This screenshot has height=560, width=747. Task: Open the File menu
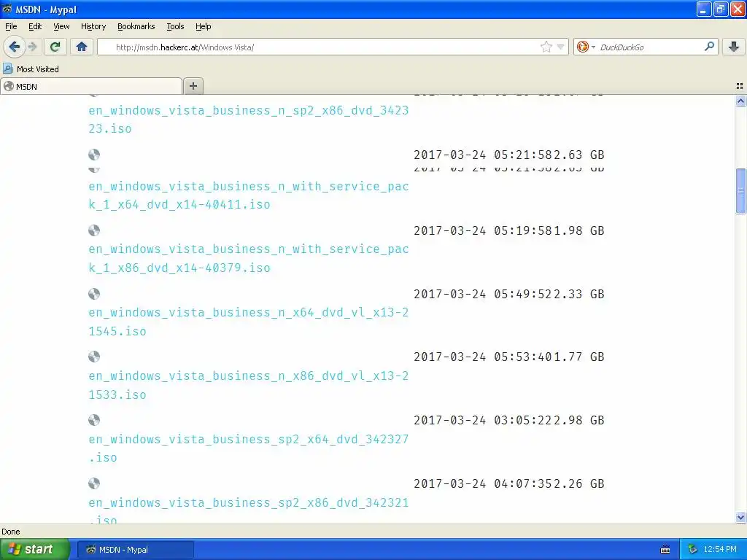coord(11,26)
